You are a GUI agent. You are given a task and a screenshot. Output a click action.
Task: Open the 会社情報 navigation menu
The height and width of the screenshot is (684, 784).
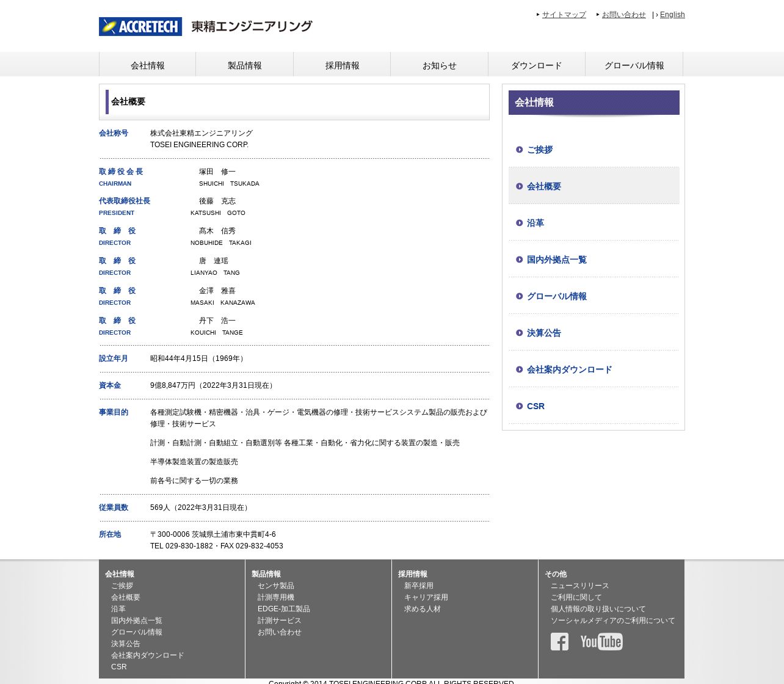point(147,65)
